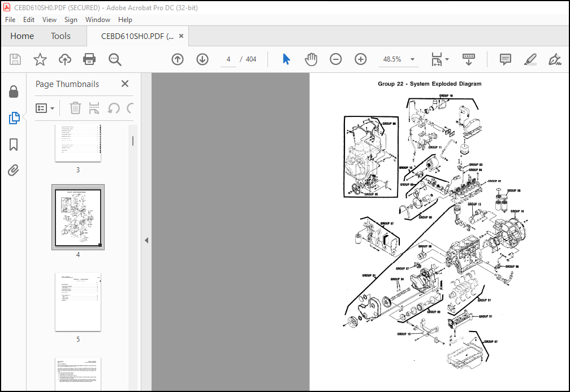Image resolution: width=570 pixels, height=392 pixels.
Task: Open the sign document tool
Action: tap(555, 59)
